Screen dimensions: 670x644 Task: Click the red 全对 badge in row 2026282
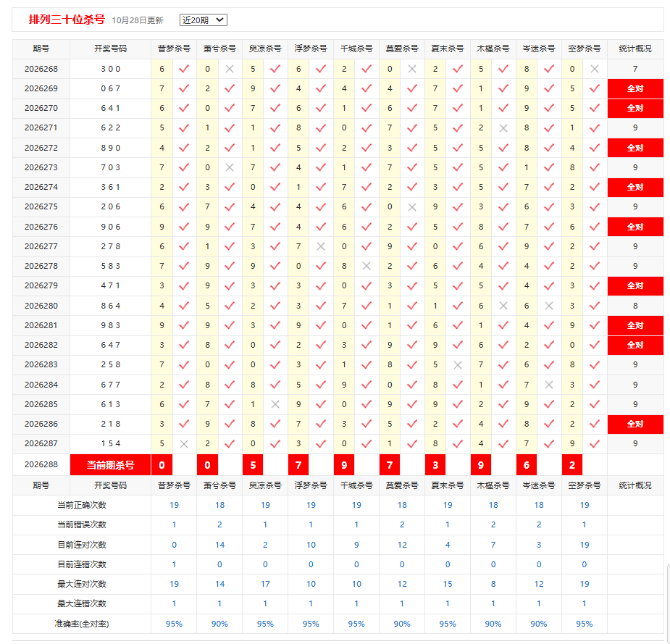(x=635, y=346)
